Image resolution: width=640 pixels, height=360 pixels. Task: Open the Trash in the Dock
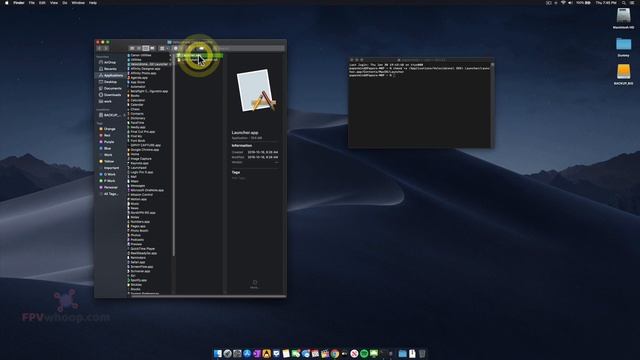click(x=422, y=353)
